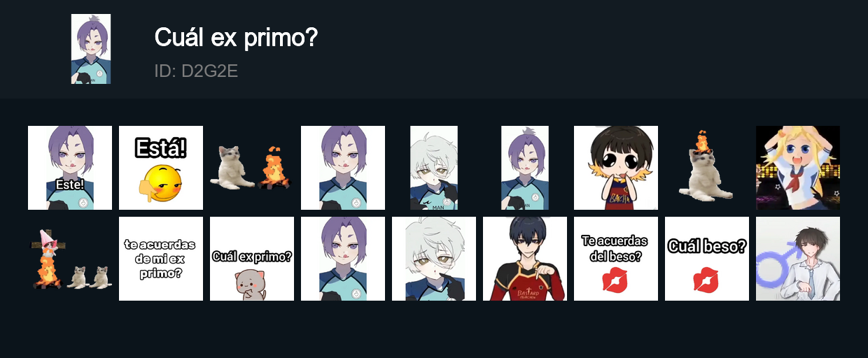Pick the cat sitting beside the campfire sticker
Viewport: 868px width, 358px height.
pos(252,168)
